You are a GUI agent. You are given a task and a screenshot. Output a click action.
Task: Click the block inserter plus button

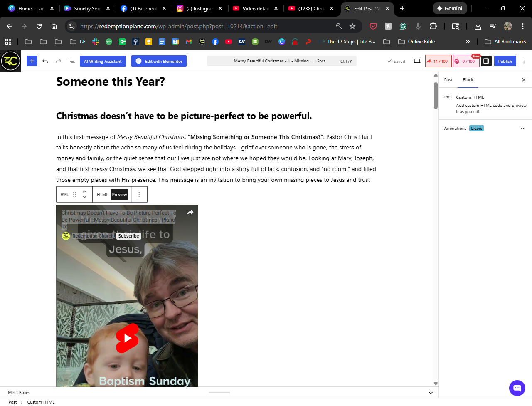coord(32,61)
